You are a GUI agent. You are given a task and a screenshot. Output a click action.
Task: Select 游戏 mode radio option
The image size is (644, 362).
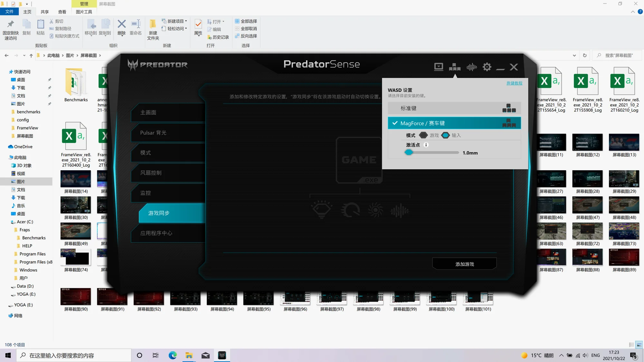click(429, 135)
